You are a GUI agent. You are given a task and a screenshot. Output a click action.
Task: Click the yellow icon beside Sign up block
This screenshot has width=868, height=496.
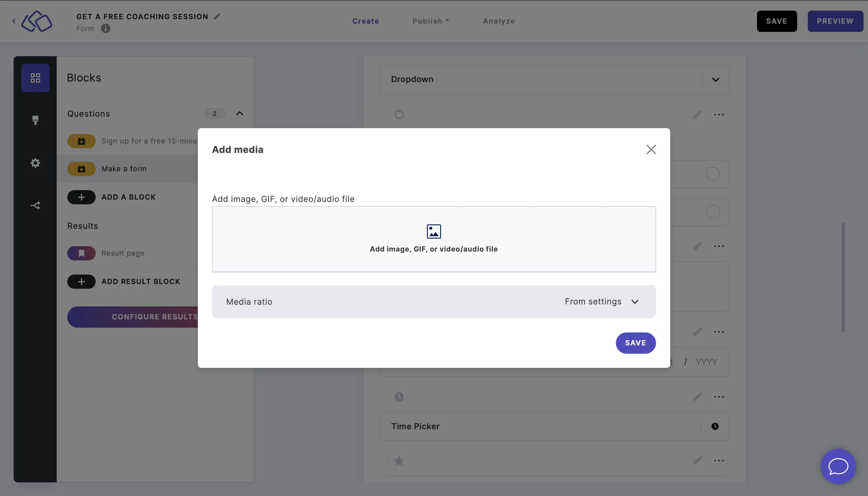coord(81,141)
